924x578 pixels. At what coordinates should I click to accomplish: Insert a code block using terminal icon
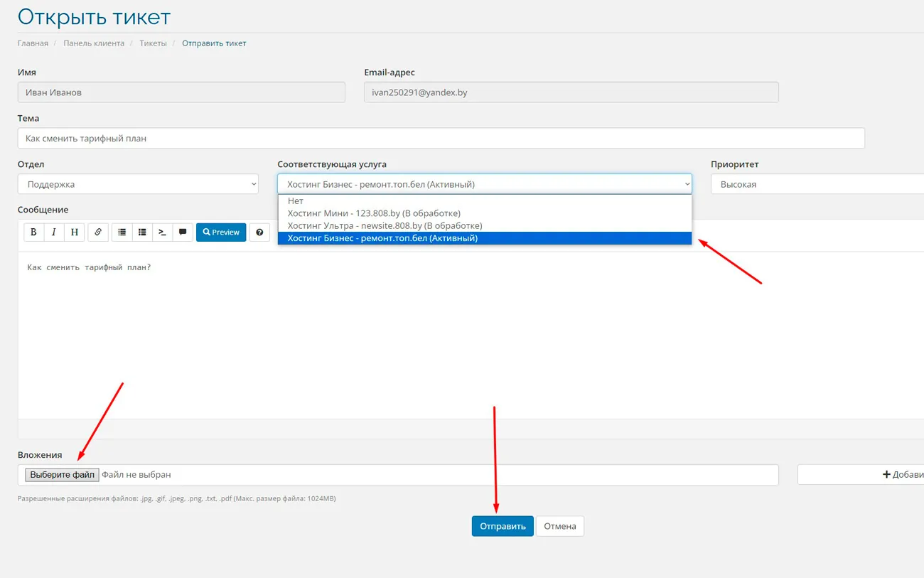click(163, 232)
